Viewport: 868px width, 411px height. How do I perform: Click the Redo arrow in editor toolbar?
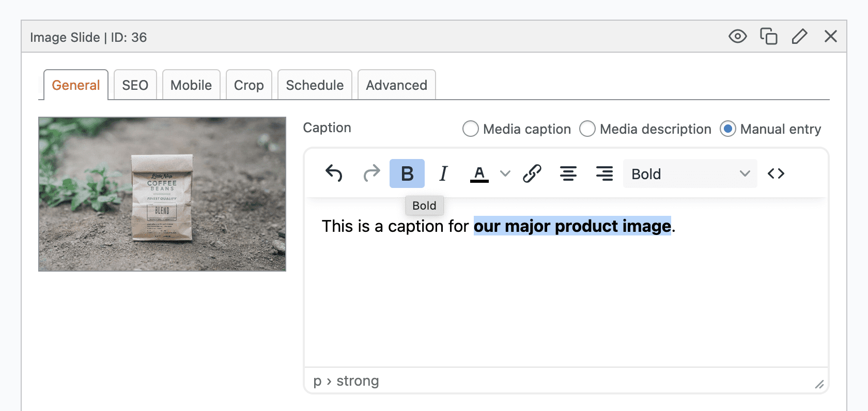(x=371, y=173)
